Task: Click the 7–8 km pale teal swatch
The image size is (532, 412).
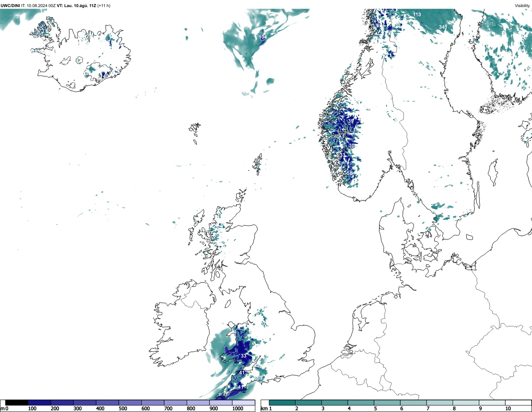Action: coord(440,403)
